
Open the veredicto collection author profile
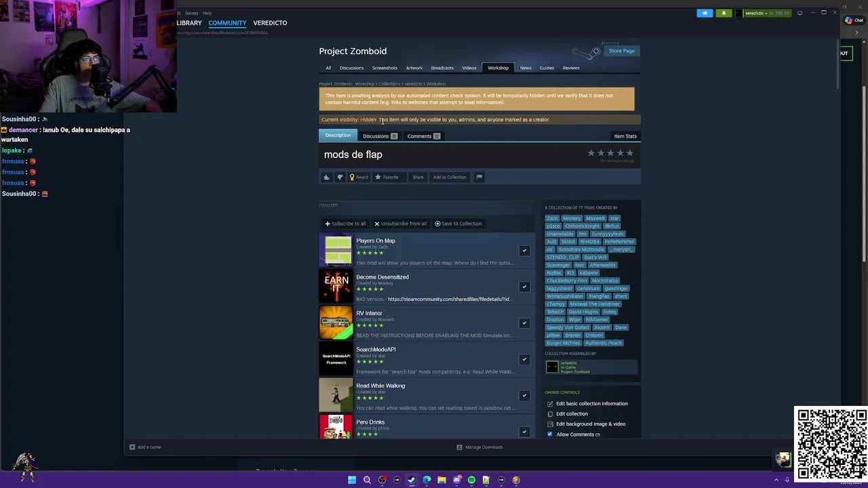(x=591, y=367)
